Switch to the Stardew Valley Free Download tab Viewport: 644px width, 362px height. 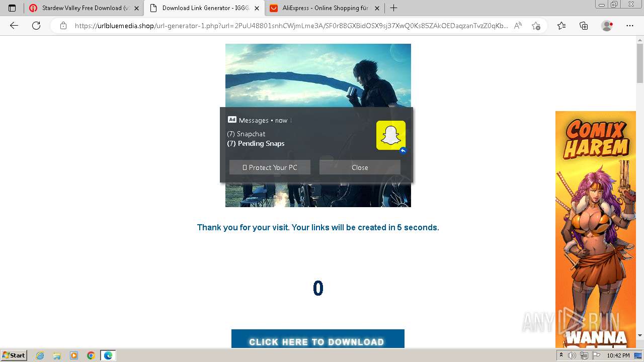(84, 8)
